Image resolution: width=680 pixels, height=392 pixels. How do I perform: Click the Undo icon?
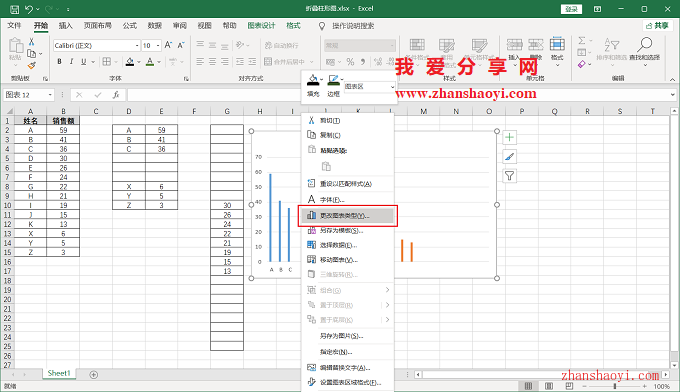[29, 9]
